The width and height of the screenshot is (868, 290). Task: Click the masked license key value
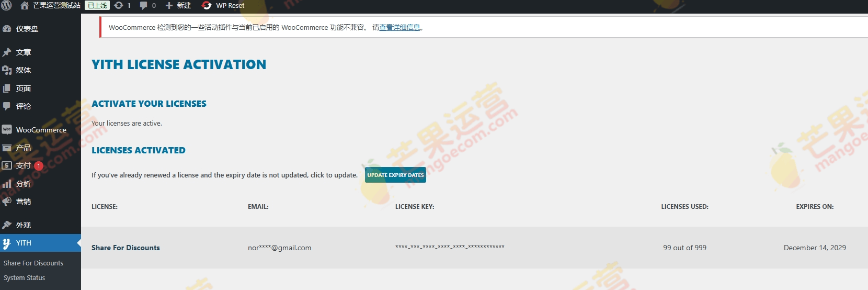tap(450, 247)
